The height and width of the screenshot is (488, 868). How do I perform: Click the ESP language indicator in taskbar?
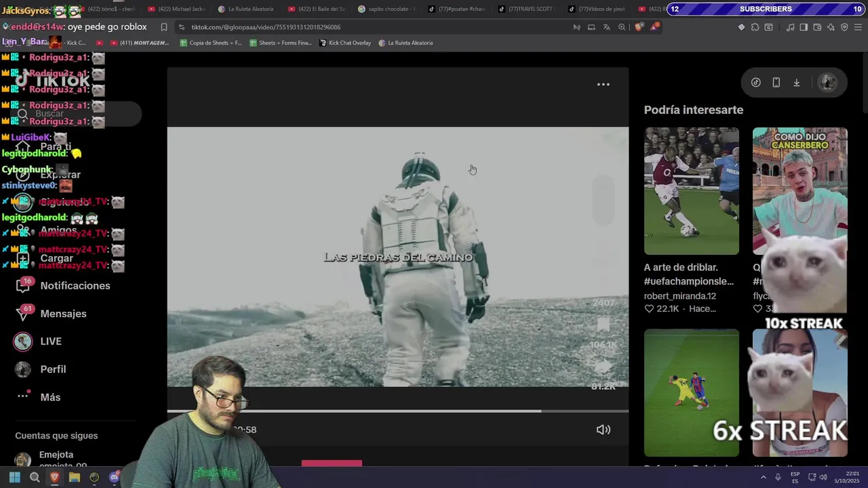pos(795,477)
